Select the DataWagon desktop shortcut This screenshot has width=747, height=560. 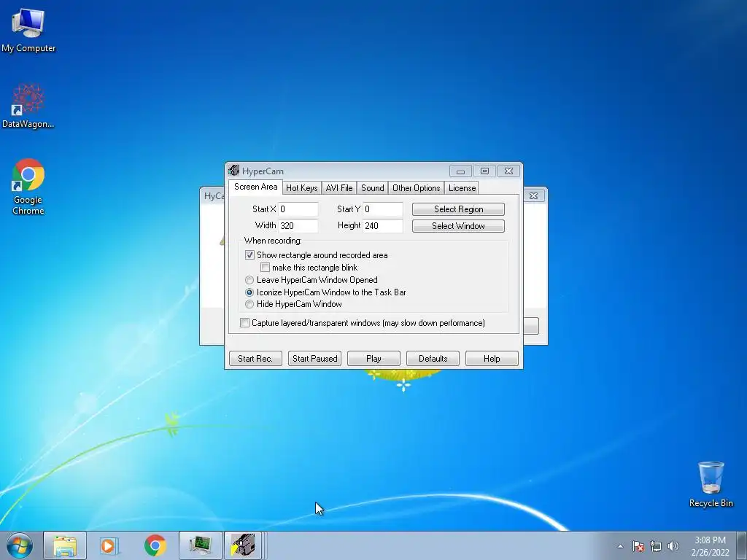click(x=28, y=106)
